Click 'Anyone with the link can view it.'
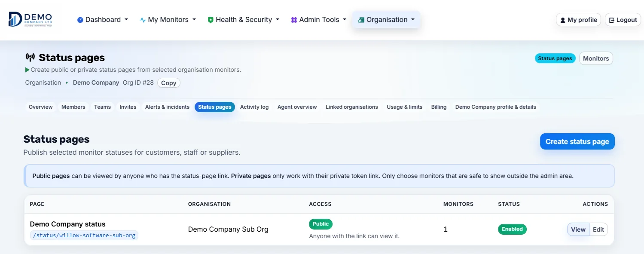 (354, 236)
